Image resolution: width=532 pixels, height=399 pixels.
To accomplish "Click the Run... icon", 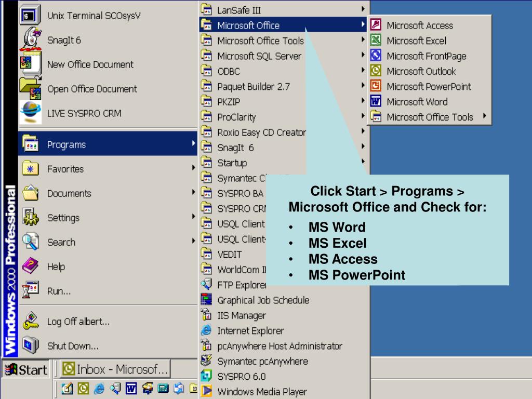I will [31, 290].
